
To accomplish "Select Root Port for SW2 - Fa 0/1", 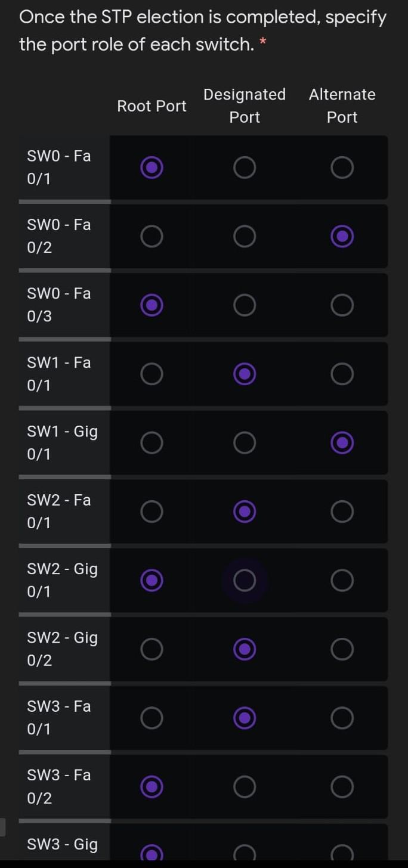I will [152, 511].
